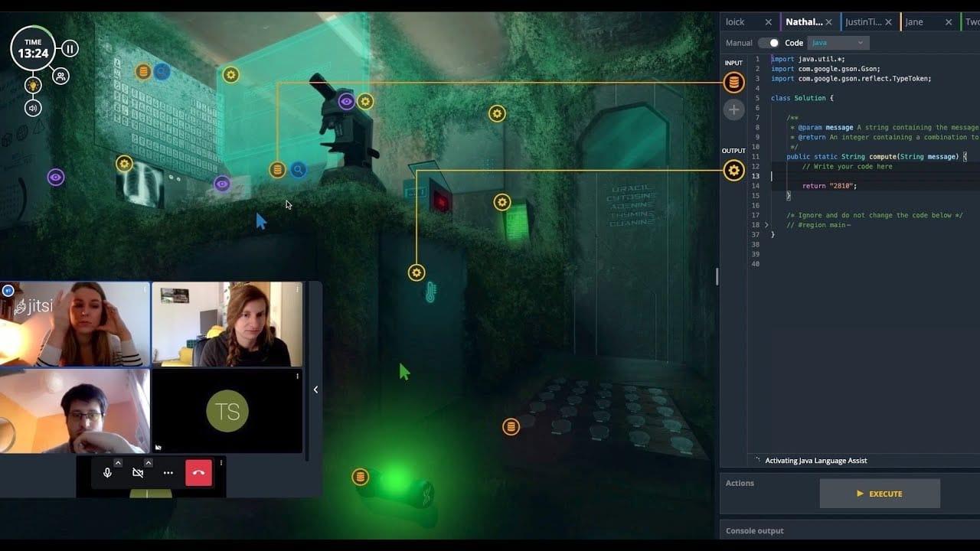The height and width of the screenshot is (551, 980).
Task: Pause the game timer
Action: coord(70,49)
